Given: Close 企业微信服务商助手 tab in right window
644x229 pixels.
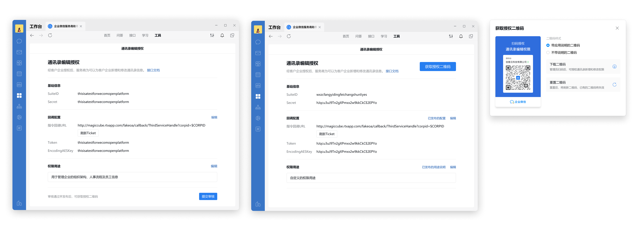Looking at the screenshot, I should click(319, 27).
